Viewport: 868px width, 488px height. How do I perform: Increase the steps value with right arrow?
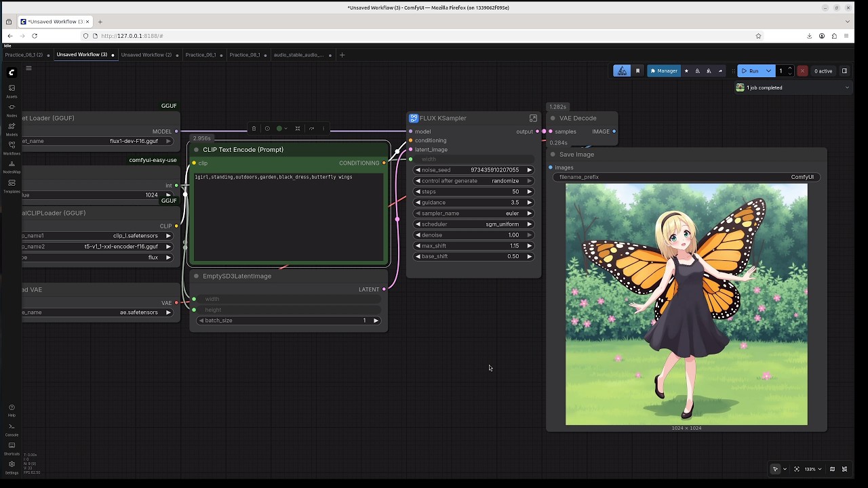(529, 192)
